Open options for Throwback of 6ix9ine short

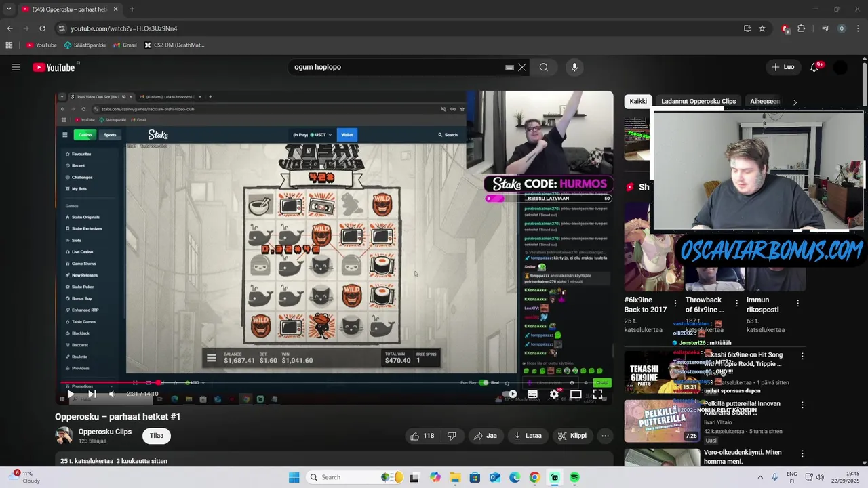coord(736,303)
